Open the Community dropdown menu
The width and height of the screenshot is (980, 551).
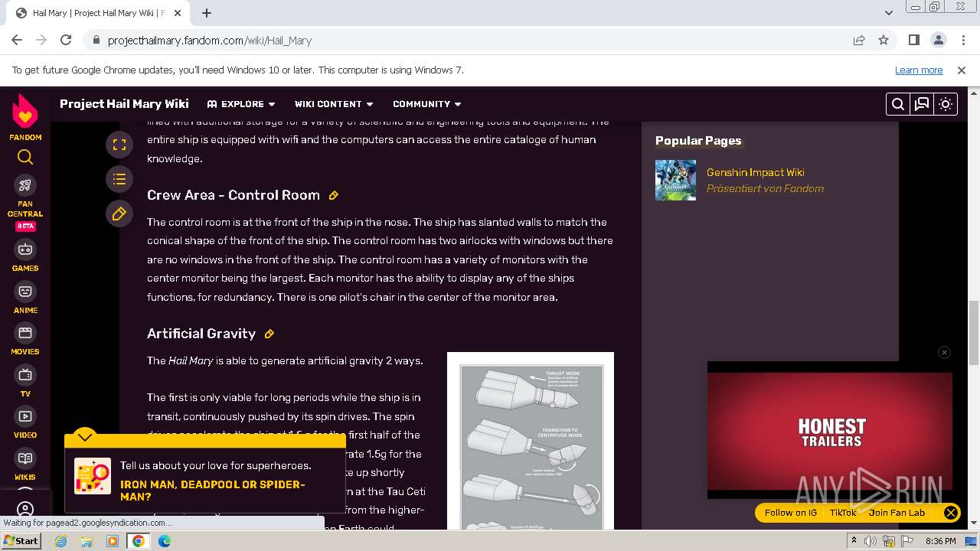(427, 104)
